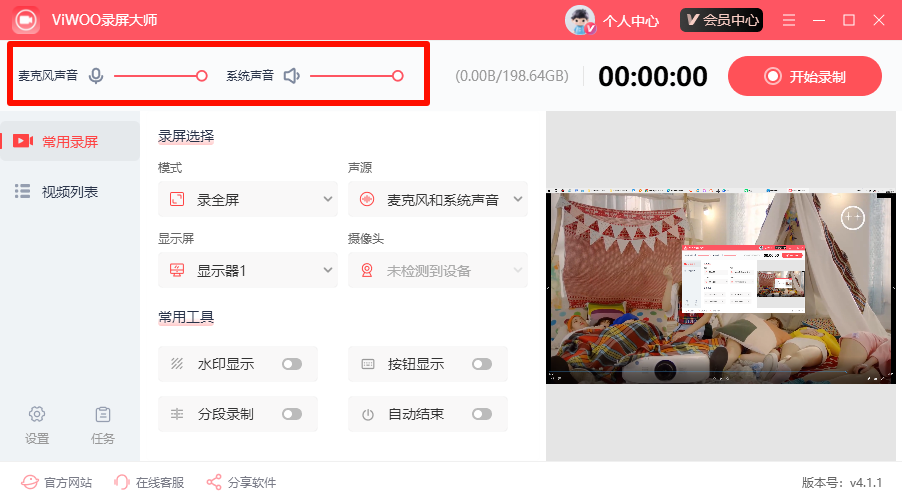Click the headset icon beside 在线客服

pyautogui.click(x=121, y=482)
